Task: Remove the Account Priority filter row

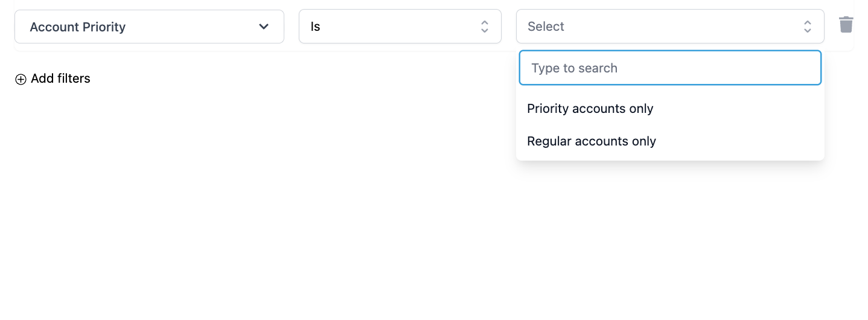Action: click(846, 25)
